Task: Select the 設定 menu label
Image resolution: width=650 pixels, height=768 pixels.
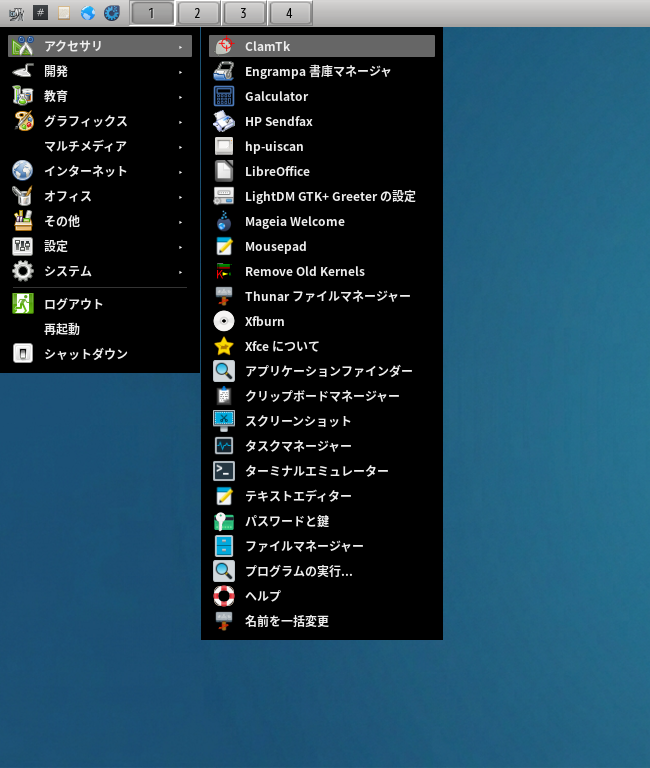Action: (56, 246)
